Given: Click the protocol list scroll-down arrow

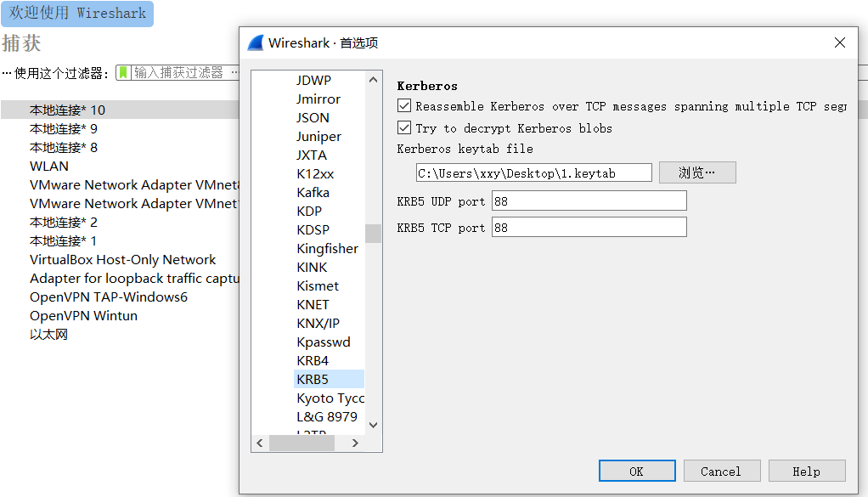Looking at the screenshot, I should pyautogui.click(x=373, y=425).
